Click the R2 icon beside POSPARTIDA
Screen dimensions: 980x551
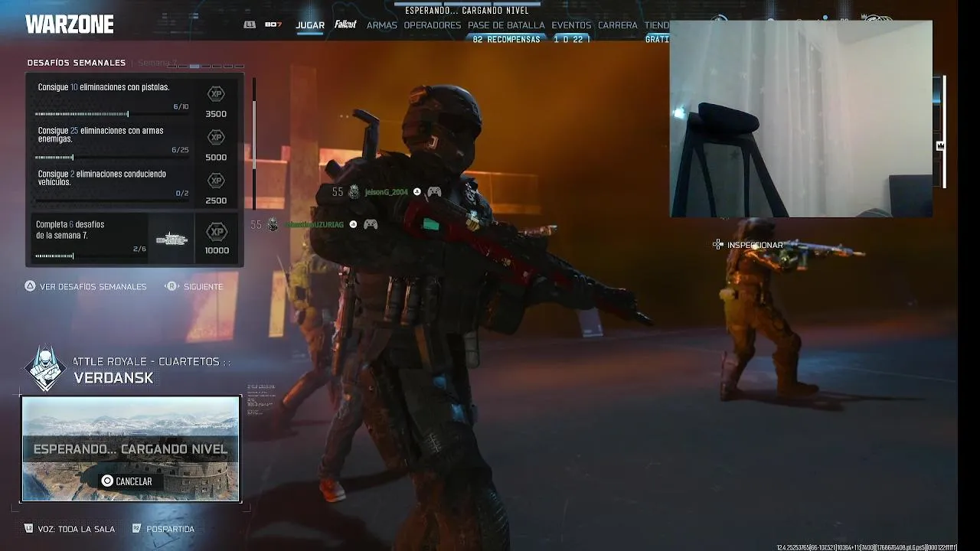(137, 529)
